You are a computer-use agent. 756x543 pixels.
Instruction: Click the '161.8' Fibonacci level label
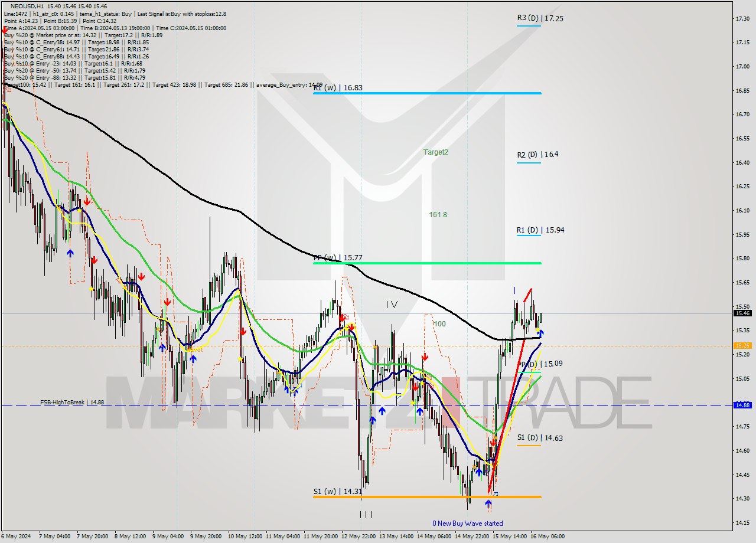click(438, 215)
